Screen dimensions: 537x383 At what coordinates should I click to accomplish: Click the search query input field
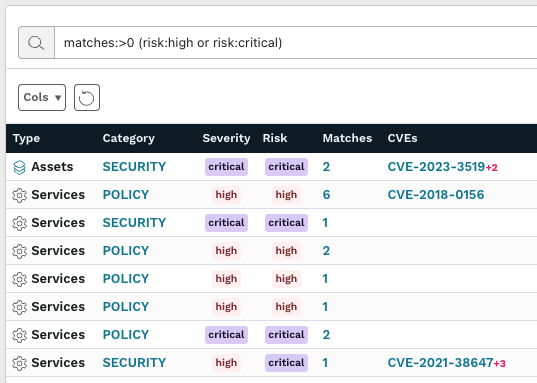(x=296, y=43)
